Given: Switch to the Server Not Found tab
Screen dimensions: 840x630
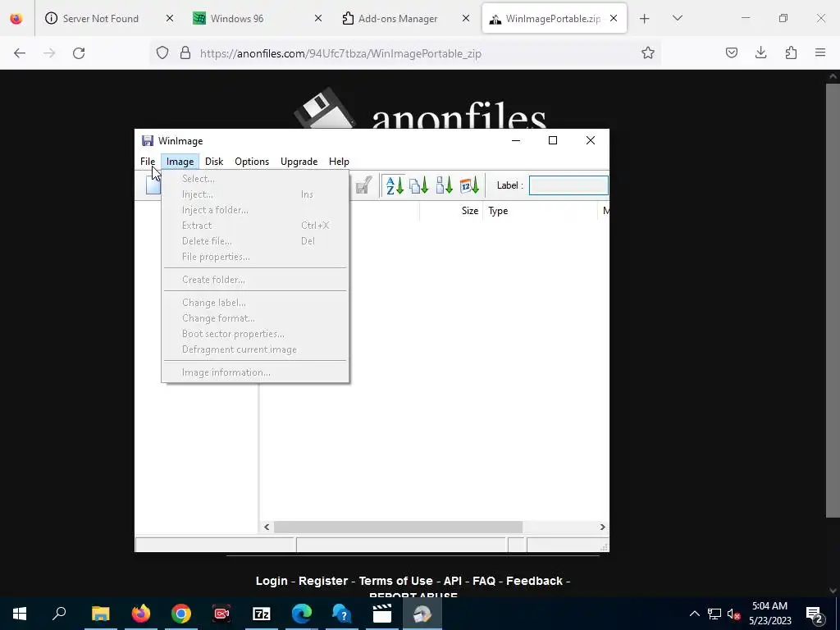Looking at the screenshot, I should (x=101, y=18).
